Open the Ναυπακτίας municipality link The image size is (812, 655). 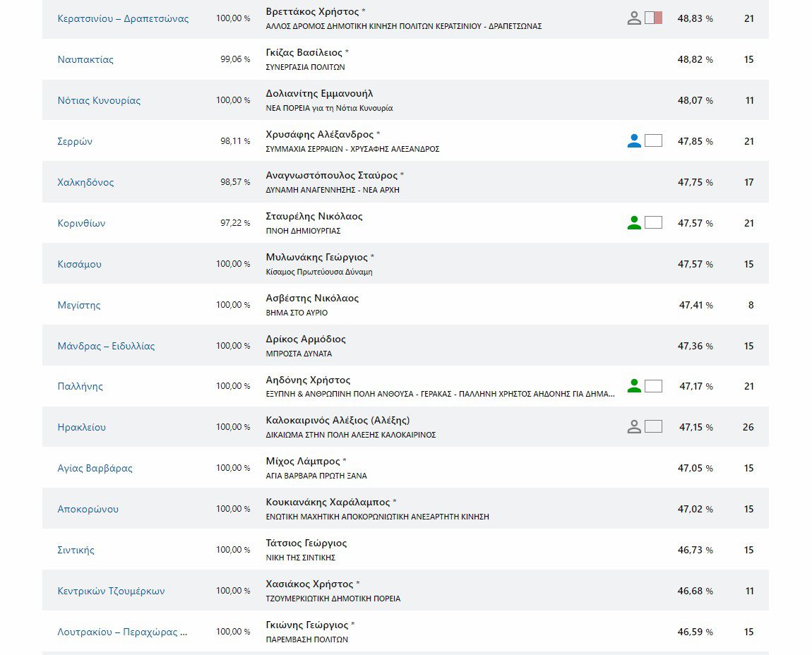tap(85, 59)
